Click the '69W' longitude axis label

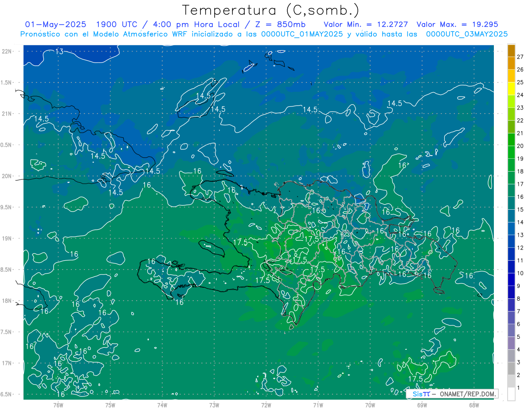pyautogui.click(x=422, y=405)
